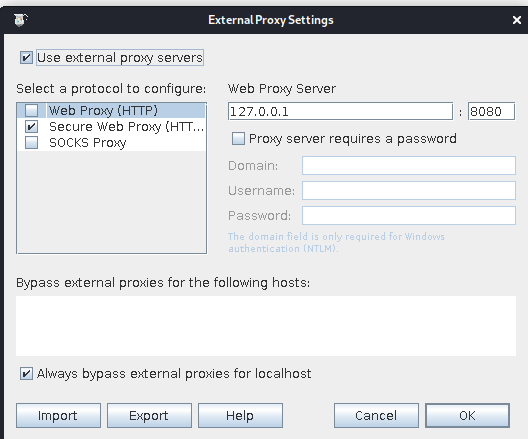Confirm settings with the OK button
This screenshot has width=528, height=439.
point(467,415)
